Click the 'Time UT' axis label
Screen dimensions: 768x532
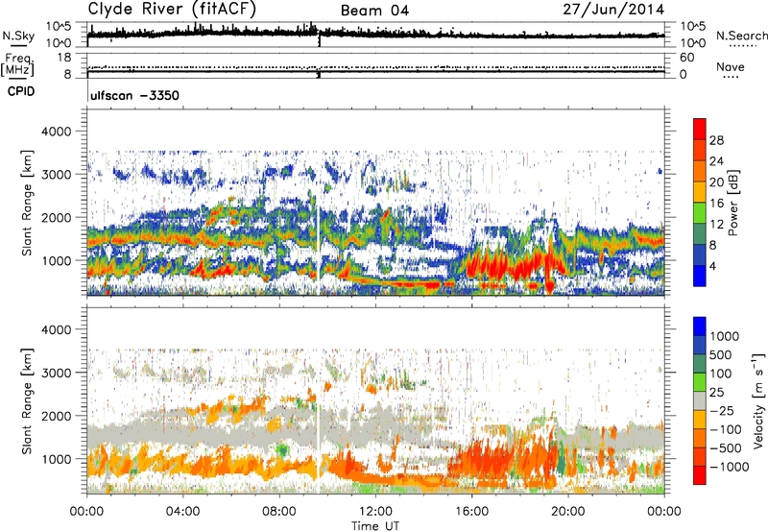tap(375, 526)
